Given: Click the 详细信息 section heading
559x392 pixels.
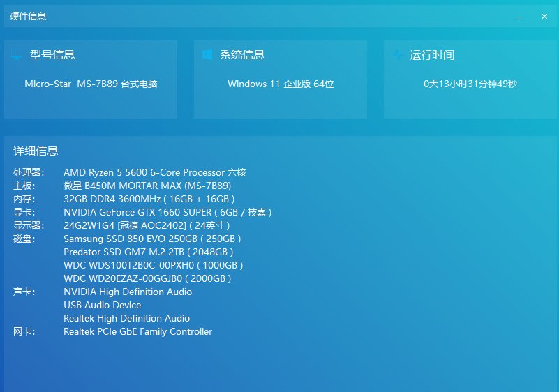Looking at the screenshot, I should point(36,151).
